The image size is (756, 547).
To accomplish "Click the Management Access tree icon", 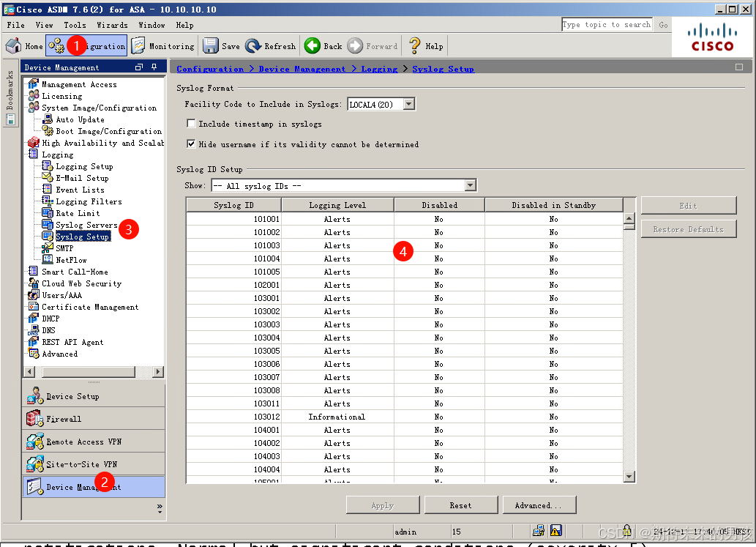I will pos(33,84).
